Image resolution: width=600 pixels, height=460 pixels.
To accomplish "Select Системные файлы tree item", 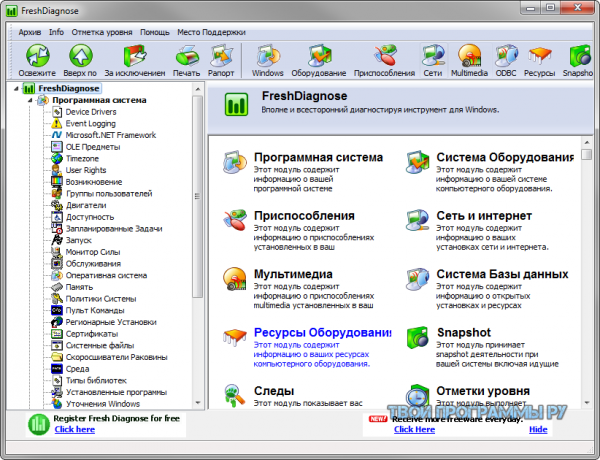I will (100, 346).
